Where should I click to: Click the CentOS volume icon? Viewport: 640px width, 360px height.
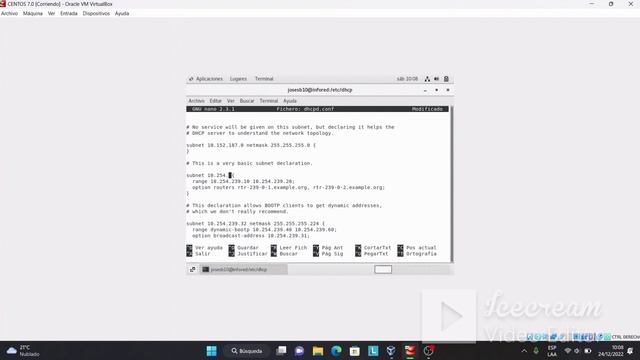coord(437,79)
